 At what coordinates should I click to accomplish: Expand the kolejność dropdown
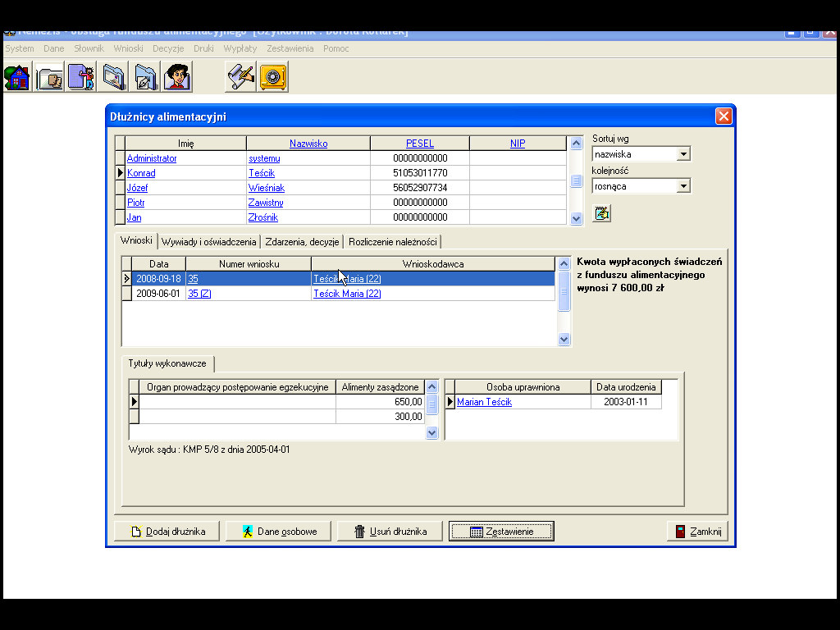click(x=683, y=186)
